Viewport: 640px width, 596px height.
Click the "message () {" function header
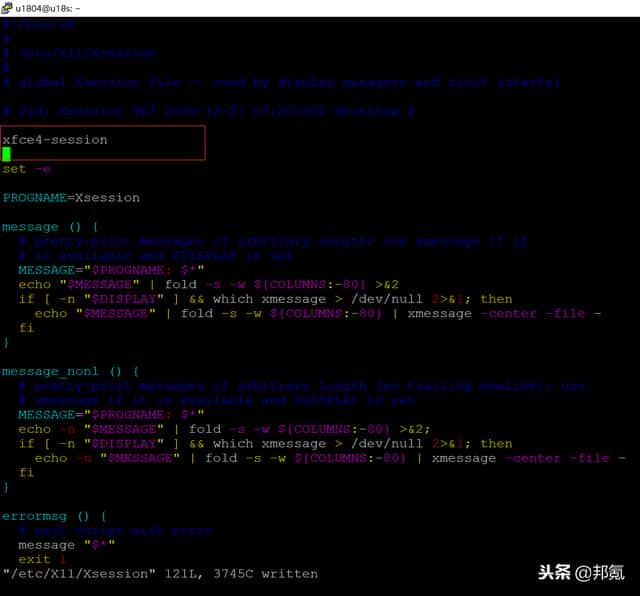[x=50, y=227]
